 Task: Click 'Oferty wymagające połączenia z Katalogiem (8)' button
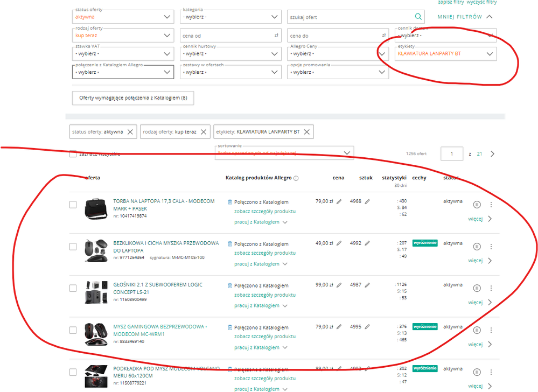(133, 98)
